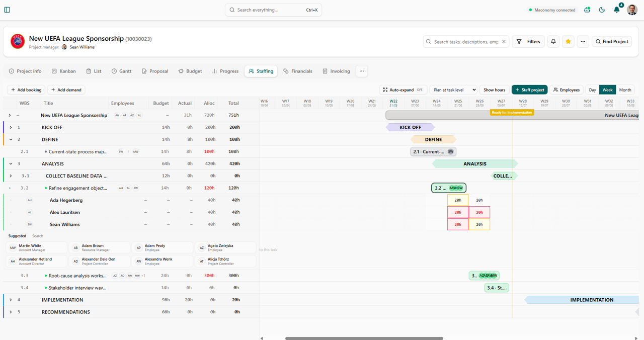Expand the KICK OFF phase
The width and height of the screenshot is (644, 340).
click(11, 127)
